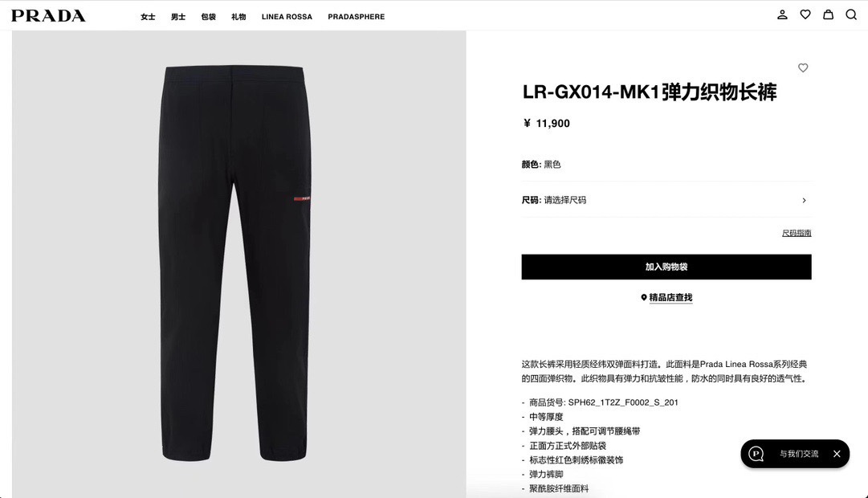
Task: Open the account profile icon
Action: [x=782, y=15]
